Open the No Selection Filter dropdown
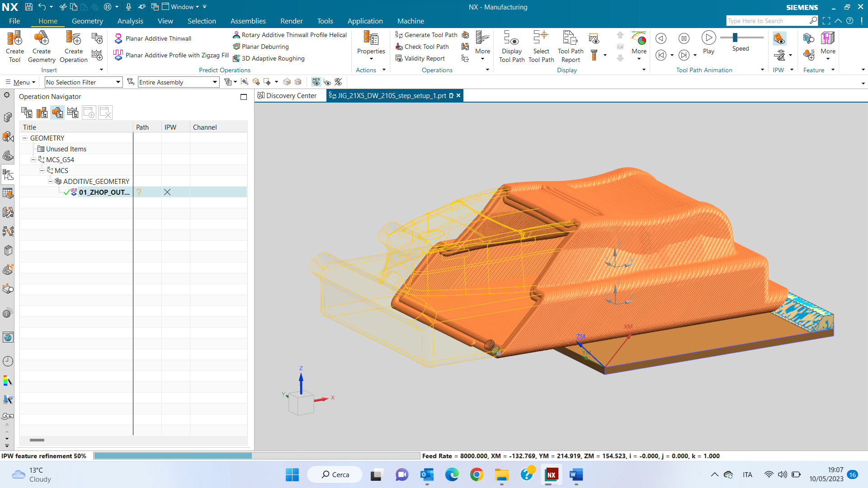The image size is (868, 488). (118, 82)
